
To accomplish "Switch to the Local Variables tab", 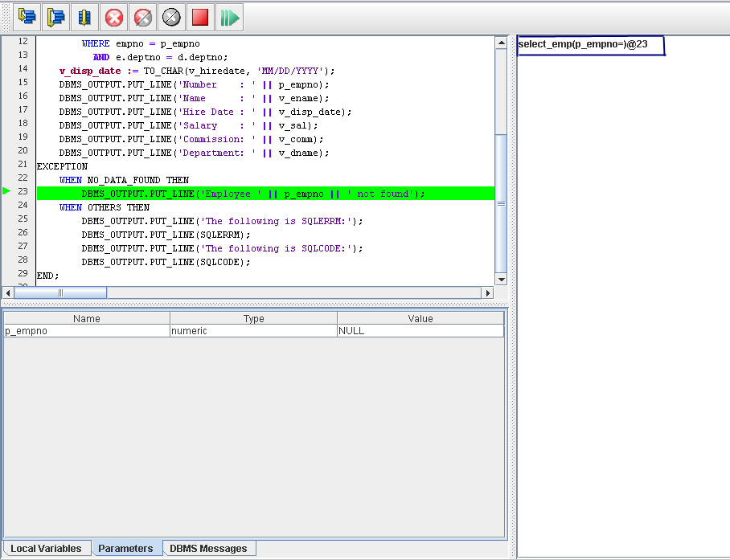I will 47,548.
